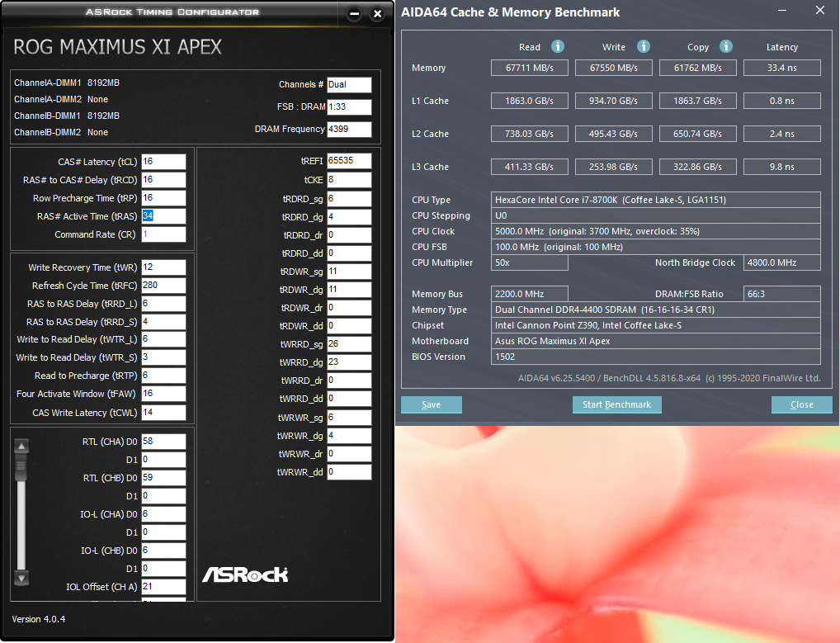
Task: Click the L3 Cache Copy value 322.86 GB/s
Action: tap(698, 167)
